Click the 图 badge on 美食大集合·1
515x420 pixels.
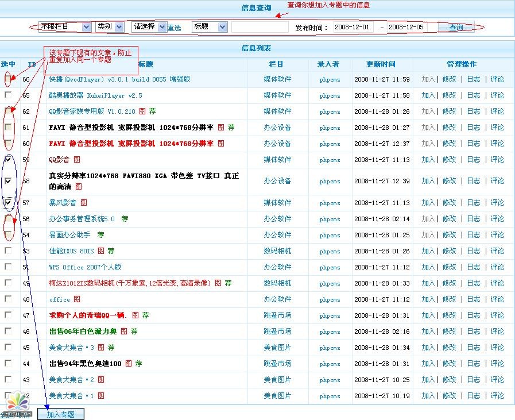tap(100, 396)
